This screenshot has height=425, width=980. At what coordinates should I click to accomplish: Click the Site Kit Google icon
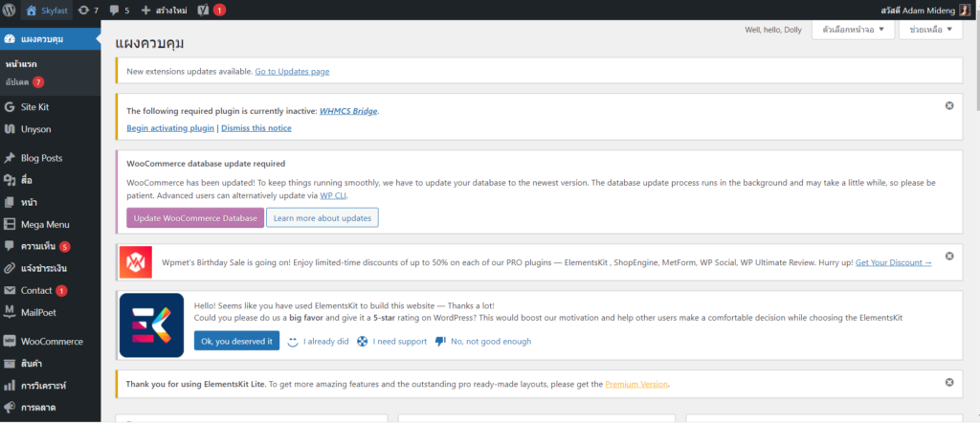[10, 107]
